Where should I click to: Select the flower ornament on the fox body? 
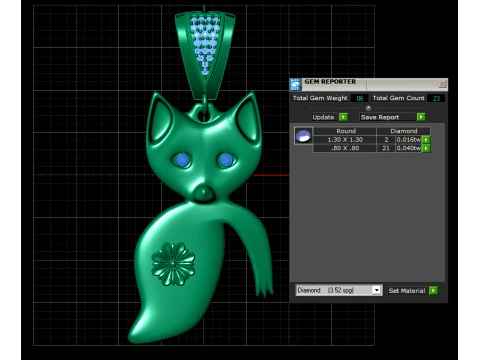pos(173,264)
